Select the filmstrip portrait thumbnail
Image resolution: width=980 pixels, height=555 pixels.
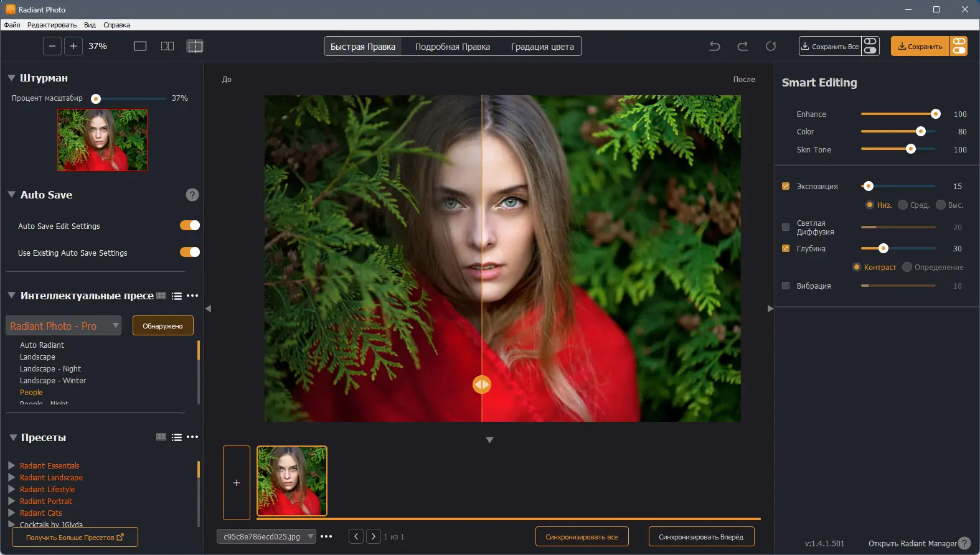point(292,481)
